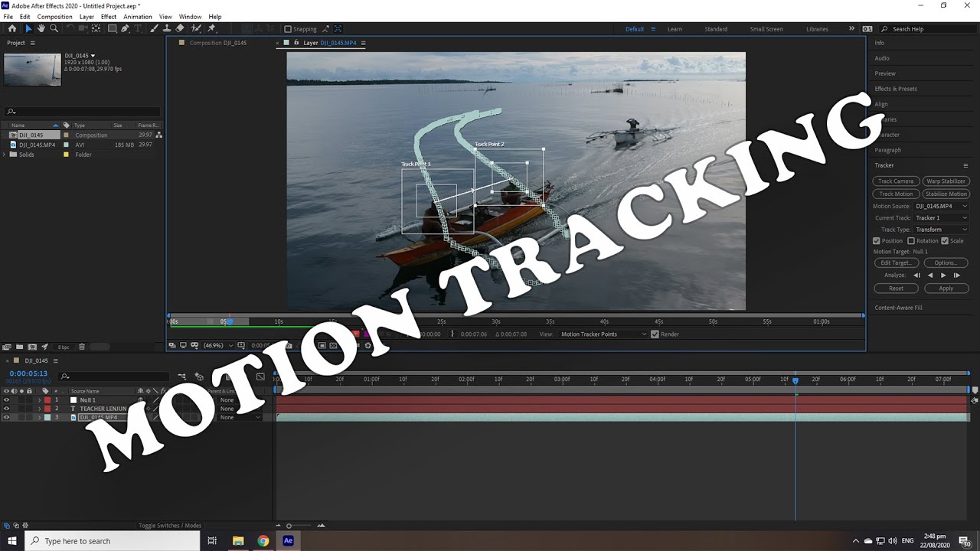Analyze one frame forward in Tracker
The height and width of the screenshot is (551, 980).
[956, 275]
